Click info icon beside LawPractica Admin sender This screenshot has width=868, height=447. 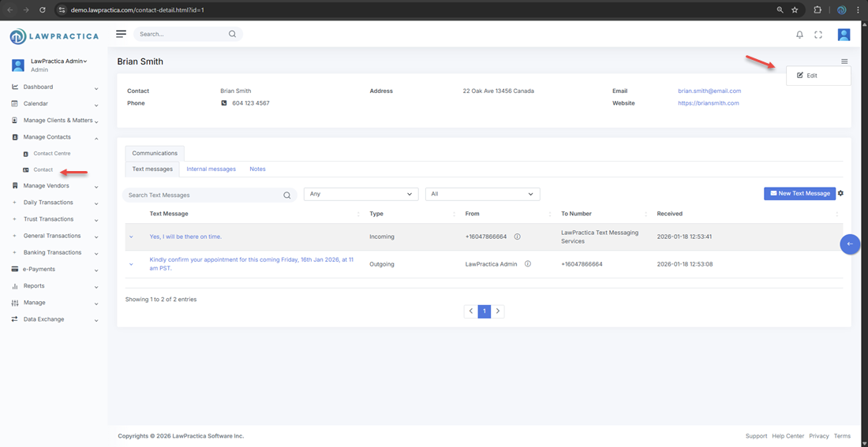(x=528, y=264)
